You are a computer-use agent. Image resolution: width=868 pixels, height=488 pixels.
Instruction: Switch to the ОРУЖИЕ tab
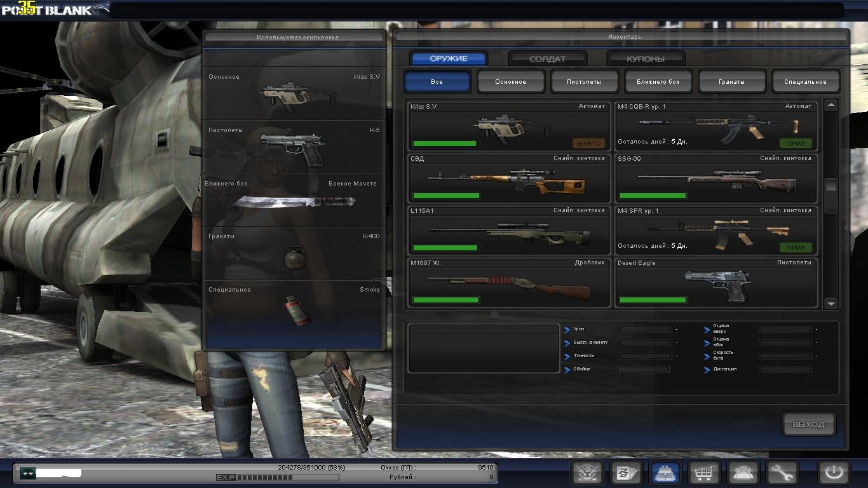pyautogui.click(x=449, y=58)
